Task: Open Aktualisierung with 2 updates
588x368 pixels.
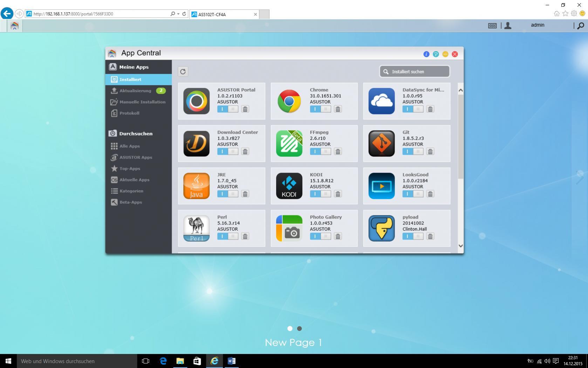Action: pos(138,91)
